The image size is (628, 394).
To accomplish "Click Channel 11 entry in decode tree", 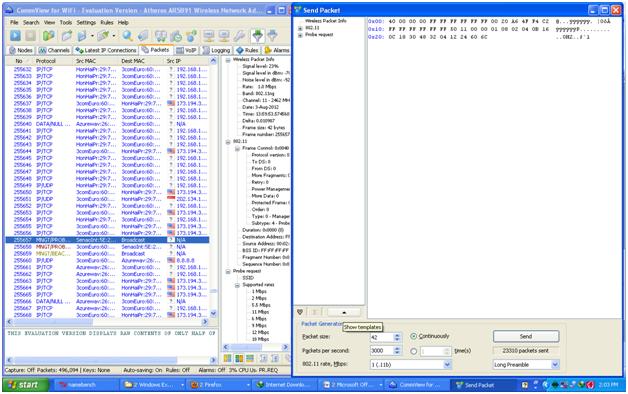I will point(266,101).
